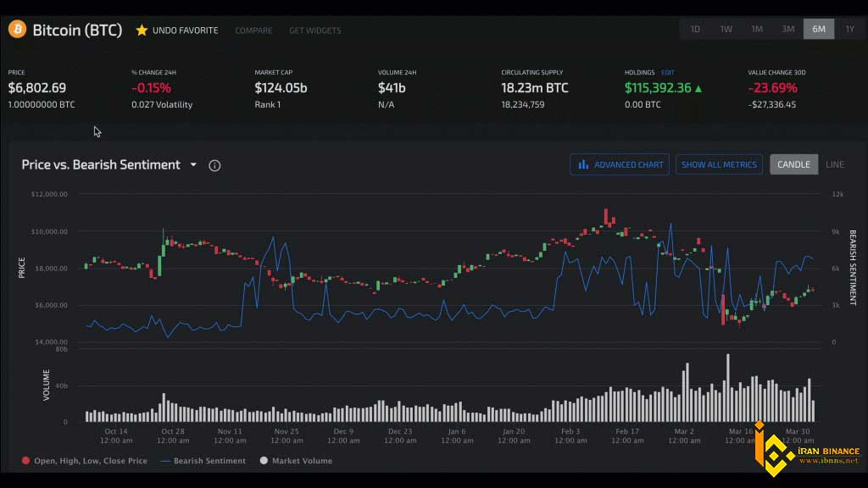Click the 1.00000000 BTC amount under price
The width and height of the screenshot is (868, 488).
point(42,104)
